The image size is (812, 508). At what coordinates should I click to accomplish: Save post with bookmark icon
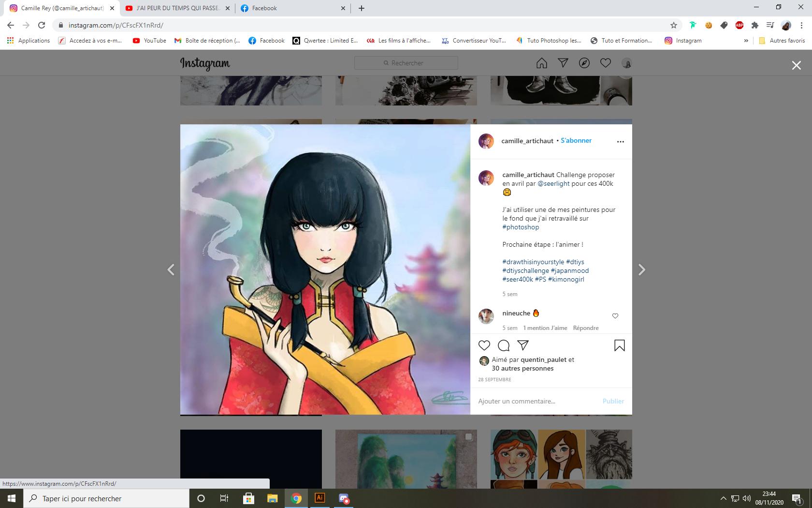(619, 345)
